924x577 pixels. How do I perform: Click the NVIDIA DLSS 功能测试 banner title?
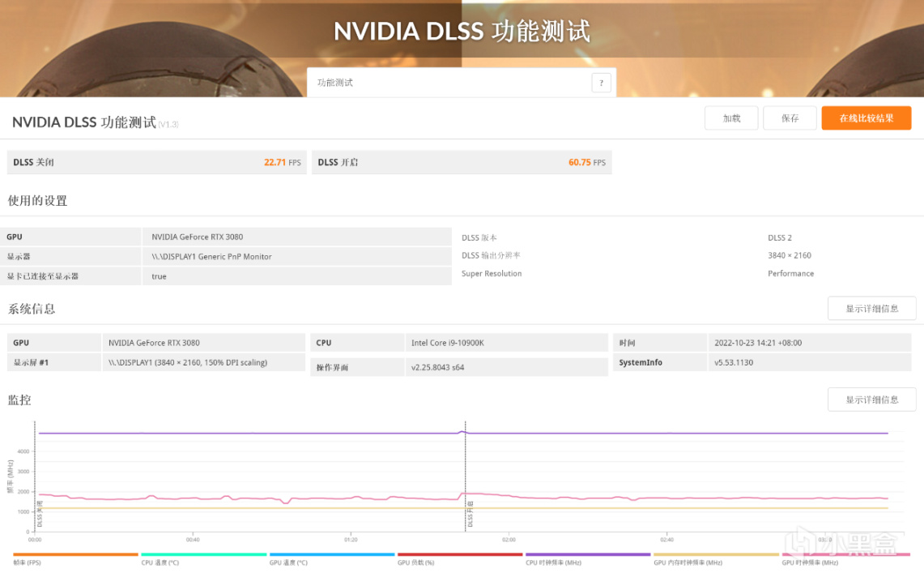pos(462,31)
